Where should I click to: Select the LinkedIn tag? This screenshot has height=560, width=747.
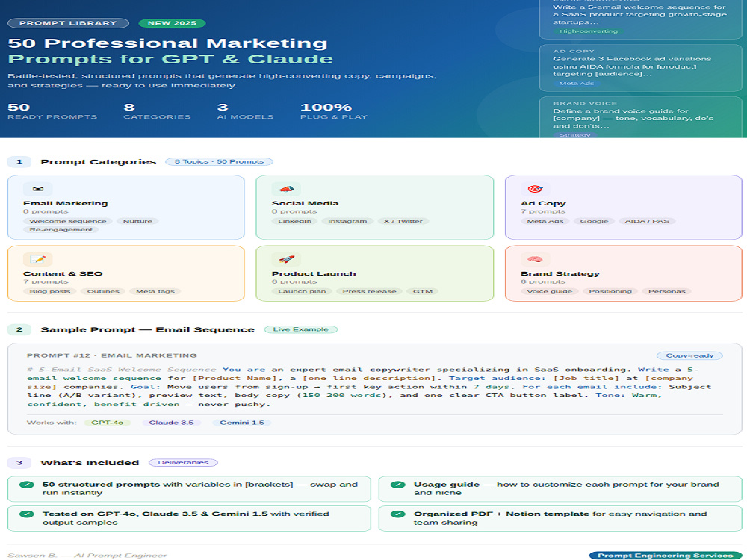pyautogui.click(x=294, y=221)
